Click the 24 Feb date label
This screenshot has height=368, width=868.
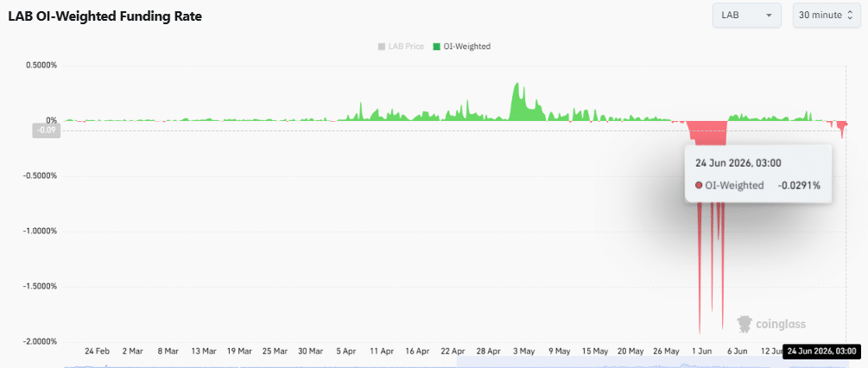pyautogui.click(x=97, y=351)
